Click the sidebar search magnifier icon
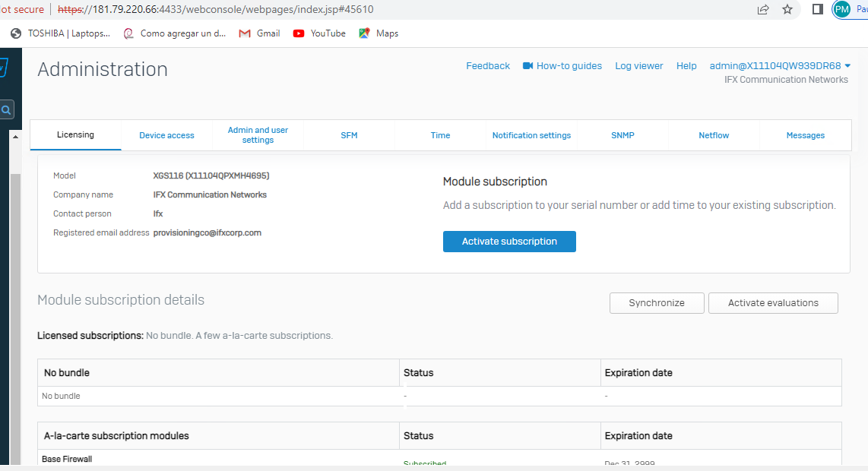This screenshot has width=868, height=471. tap(6, 110)
